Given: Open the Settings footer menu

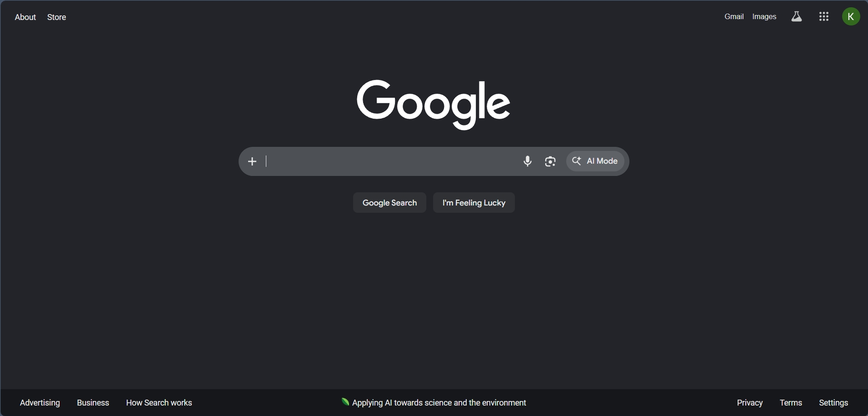Looking at the screenshot, I should 833,403.
